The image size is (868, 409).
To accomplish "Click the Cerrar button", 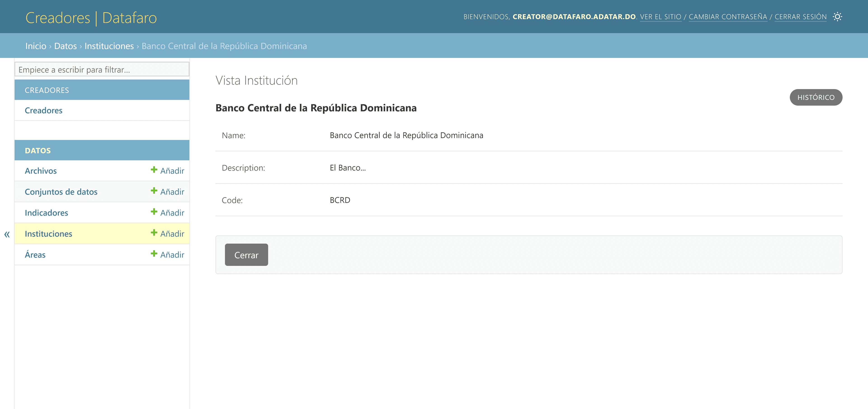I will tap(246, 255).
